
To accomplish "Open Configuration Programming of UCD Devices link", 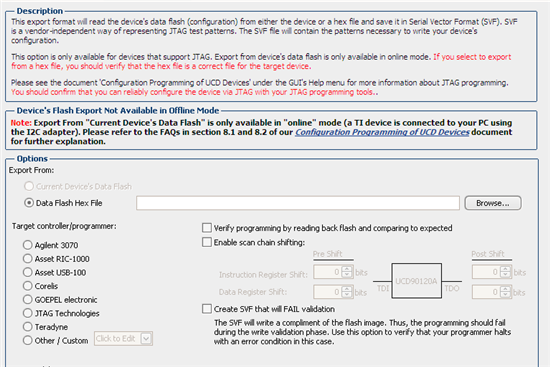I will pyautogui.click(x=382, y=132).
